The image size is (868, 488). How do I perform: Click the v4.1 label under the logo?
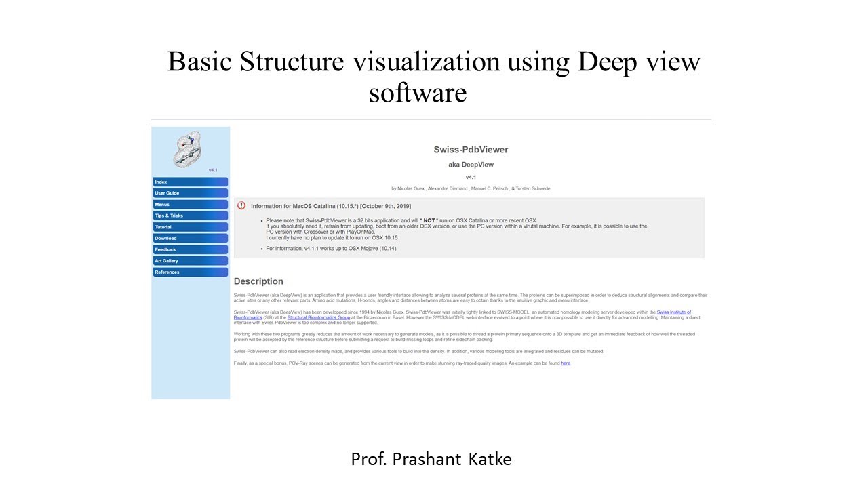(213, 170)
